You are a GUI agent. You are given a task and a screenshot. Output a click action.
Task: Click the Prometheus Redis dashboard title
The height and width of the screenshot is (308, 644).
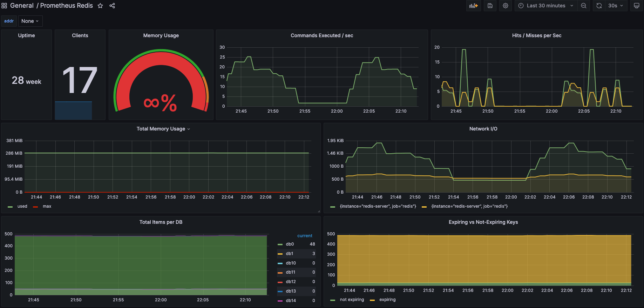tap(67, 6)
